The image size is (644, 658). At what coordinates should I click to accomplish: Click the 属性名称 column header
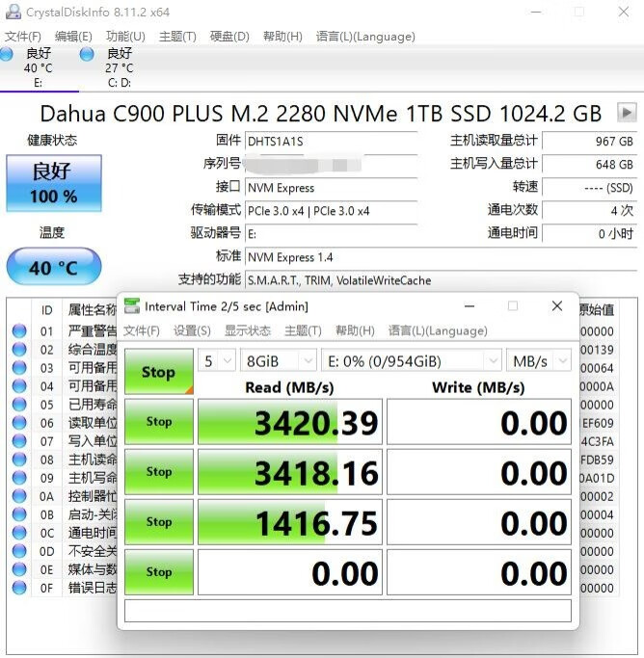point(92,310)
